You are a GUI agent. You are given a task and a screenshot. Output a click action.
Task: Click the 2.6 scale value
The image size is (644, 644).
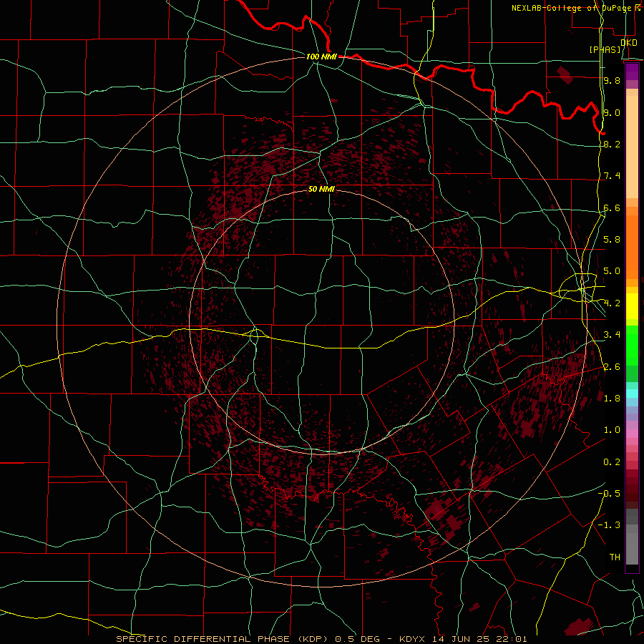pyautogui.click(x=612, y=367)
